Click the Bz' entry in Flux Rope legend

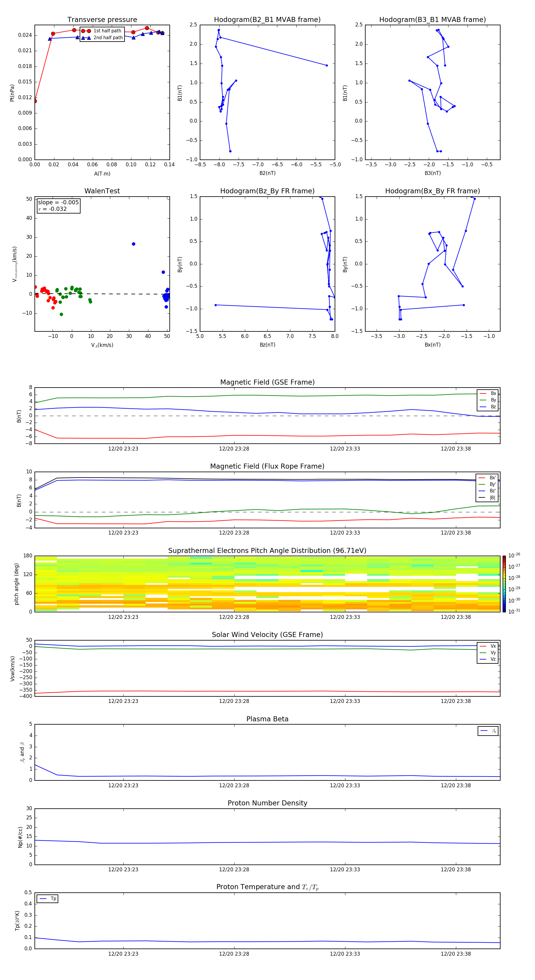coord(488,491)
